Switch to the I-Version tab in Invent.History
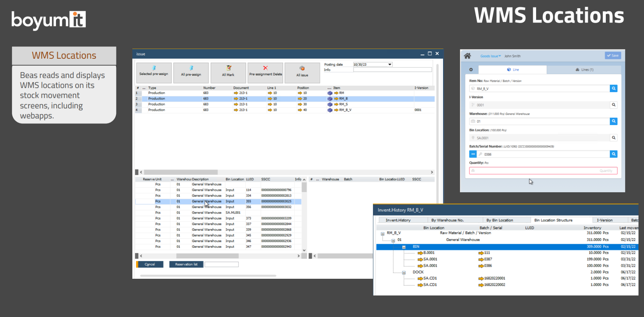 604,220
